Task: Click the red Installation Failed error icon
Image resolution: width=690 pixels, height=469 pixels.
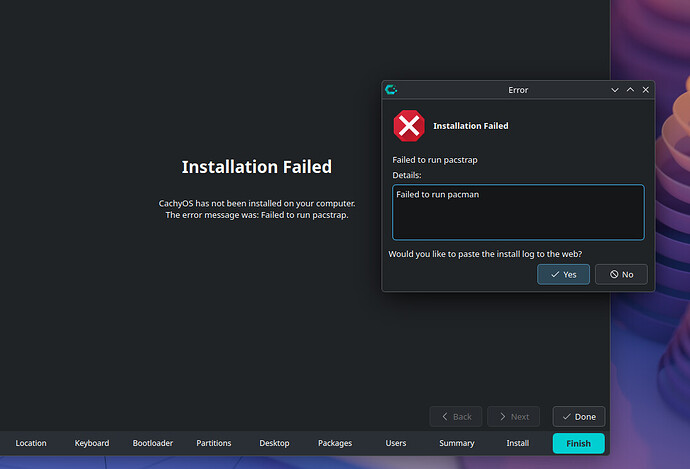Action: pos(409,126)
